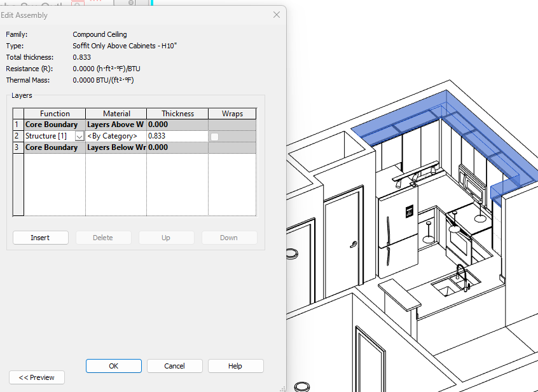Toggle the Wraps checkbox for the Structure layer
Screen dimensions: 538x392
[214, 136]
